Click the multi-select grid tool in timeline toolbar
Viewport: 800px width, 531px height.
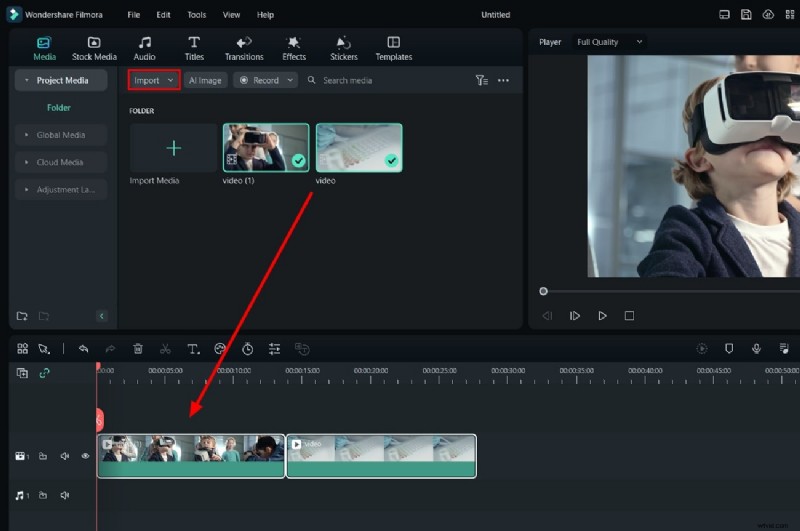click(x=22, y=349)
